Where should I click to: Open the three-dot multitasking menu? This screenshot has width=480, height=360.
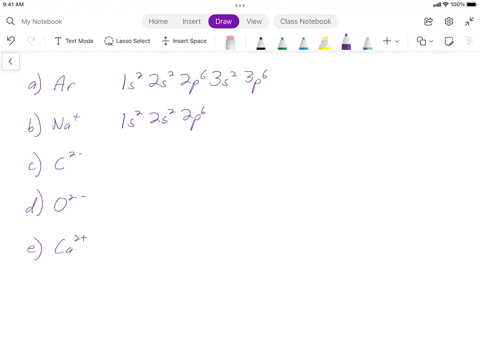tap(240, 5)
